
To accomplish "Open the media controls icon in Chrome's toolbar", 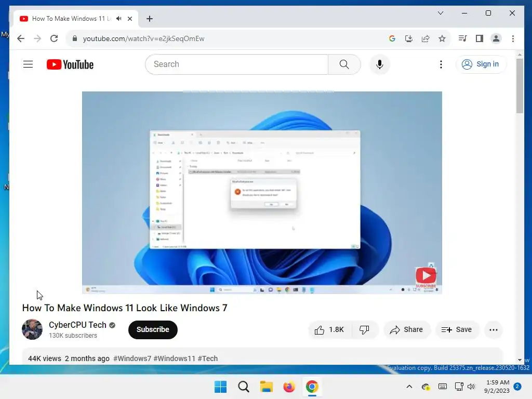I will [462, 38].
